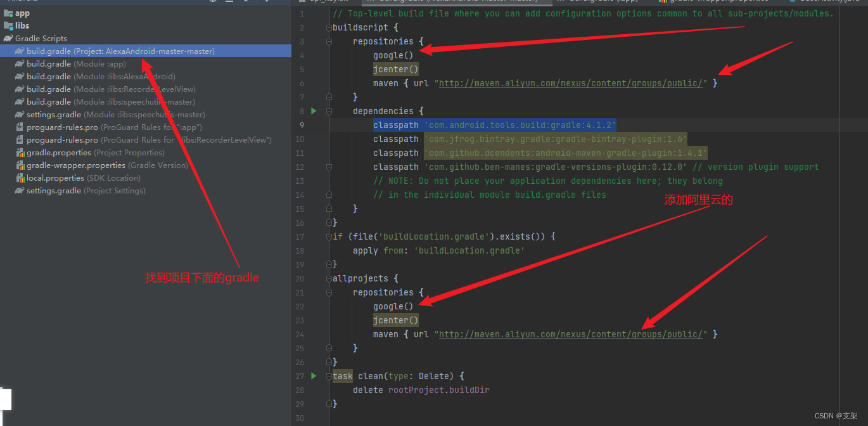The height and width of the screenshot is (426, 868).
Task: Click line number 30 in gutter
Action: [300, 418]
